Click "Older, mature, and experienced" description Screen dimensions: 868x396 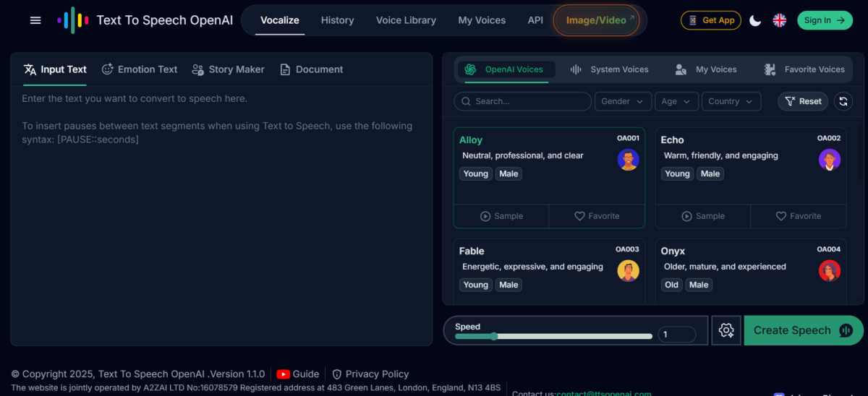[x=725, y=267]
